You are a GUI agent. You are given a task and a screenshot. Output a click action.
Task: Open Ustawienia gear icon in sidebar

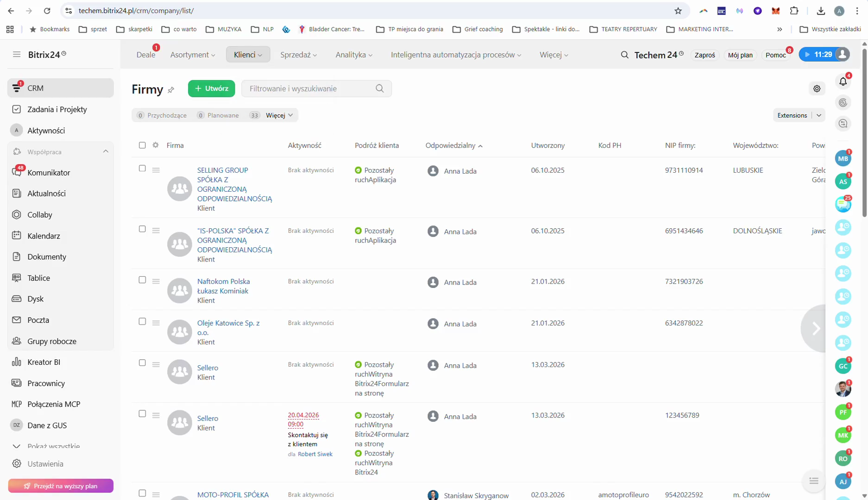click(x=17, y=464)
